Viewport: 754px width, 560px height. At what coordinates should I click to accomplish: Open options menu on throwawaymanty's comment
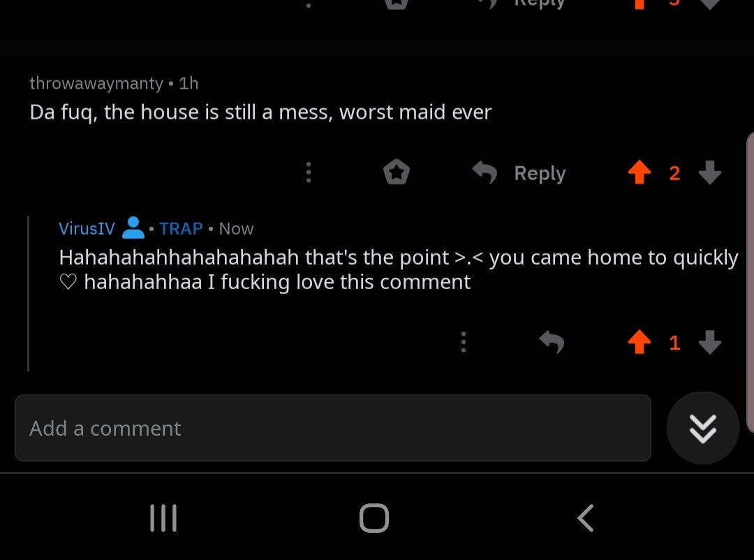[x=309, y=172]
